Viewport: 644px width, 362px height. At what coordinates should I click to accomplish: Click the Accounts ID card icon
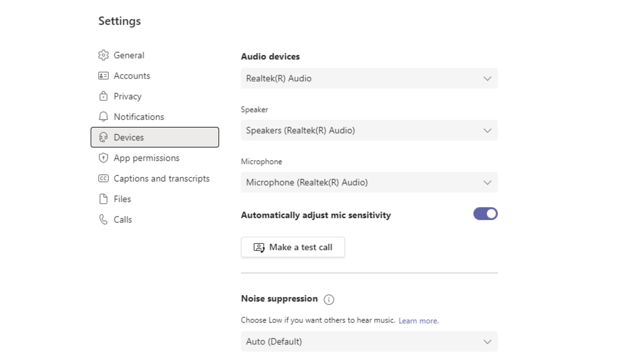pos(103,76)
